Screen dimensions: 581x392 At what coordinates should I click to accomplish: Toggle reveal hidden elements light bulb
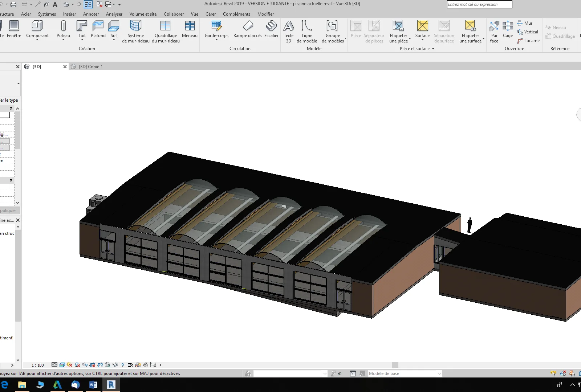(x=123, y=365)
